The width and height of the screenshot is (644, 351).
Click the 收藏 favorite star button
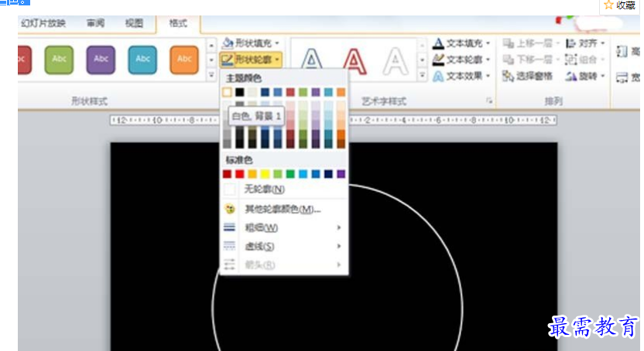click(x=620, y=5)
